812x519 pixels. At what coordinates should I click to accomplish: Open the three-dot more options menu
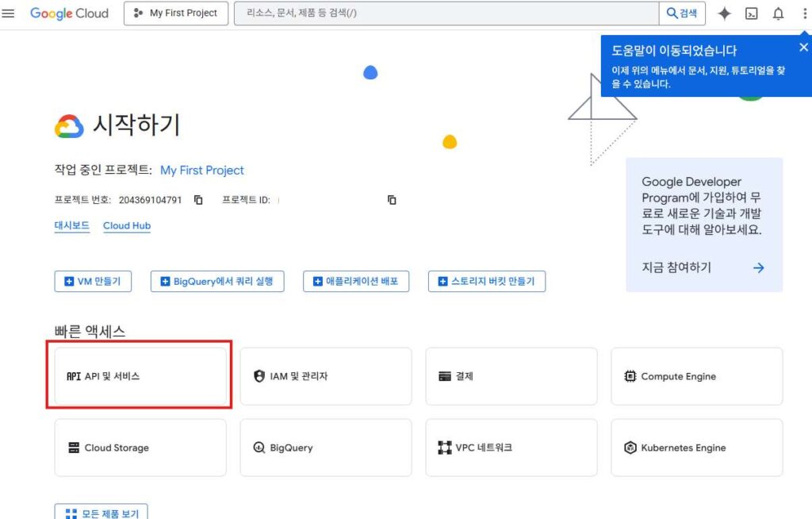pos(802,13)
